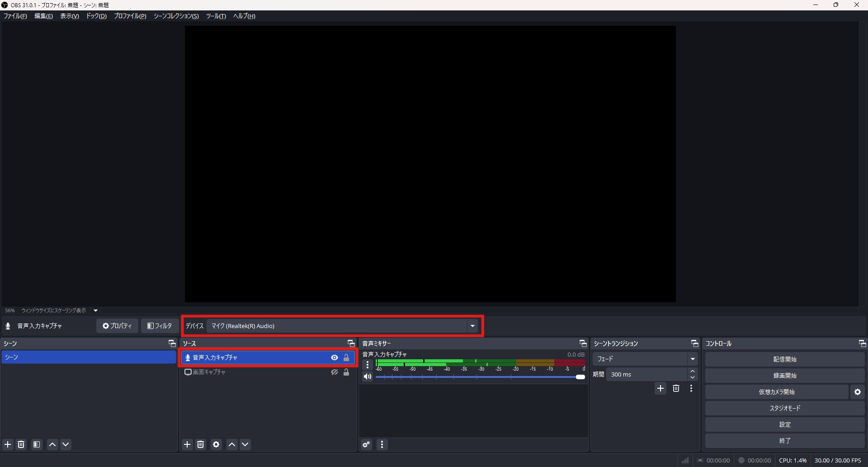Click the scene filters funnel icon
The height and width of the screenshot is (467, 868).
37,444
